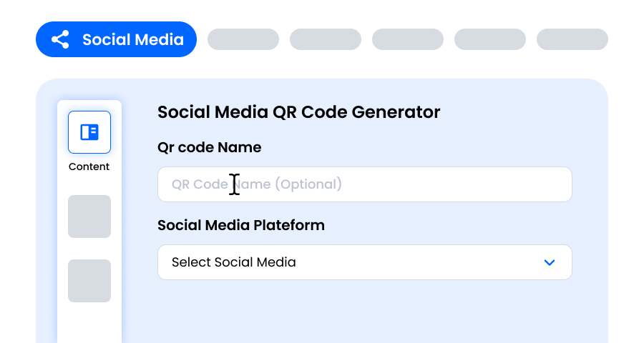Click the Content label under sidebar icon
Viewport: 644px width, 343px height.
pyautogui.click(x=89, y=166)
